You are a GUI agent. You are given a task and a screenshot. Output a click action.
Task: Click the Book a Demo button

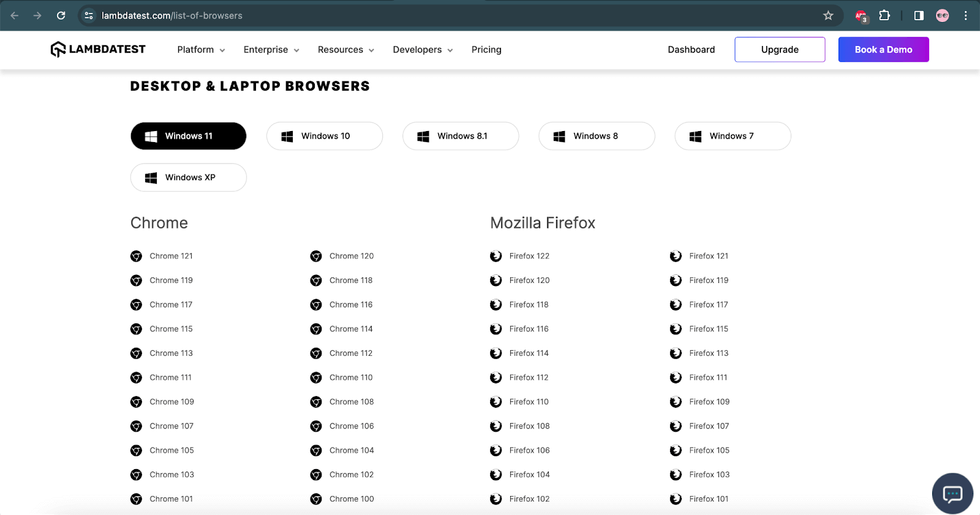[x=883, y=50]
